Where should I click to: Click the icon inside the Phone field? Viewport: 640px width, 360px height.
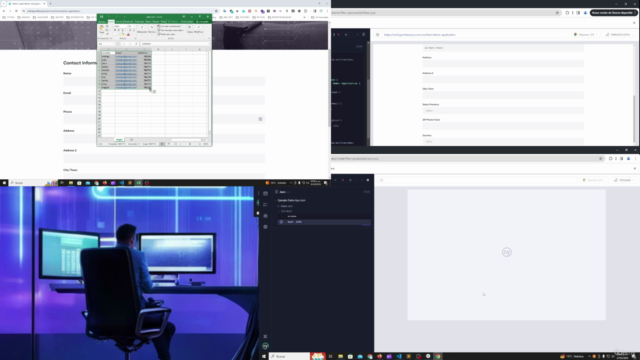(x=260, y=119)
